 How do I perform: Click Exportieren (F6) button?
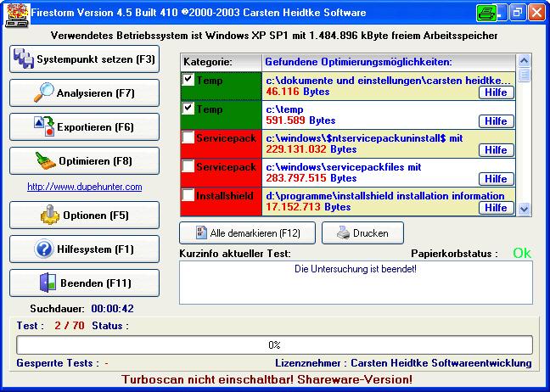pos(85,127)
